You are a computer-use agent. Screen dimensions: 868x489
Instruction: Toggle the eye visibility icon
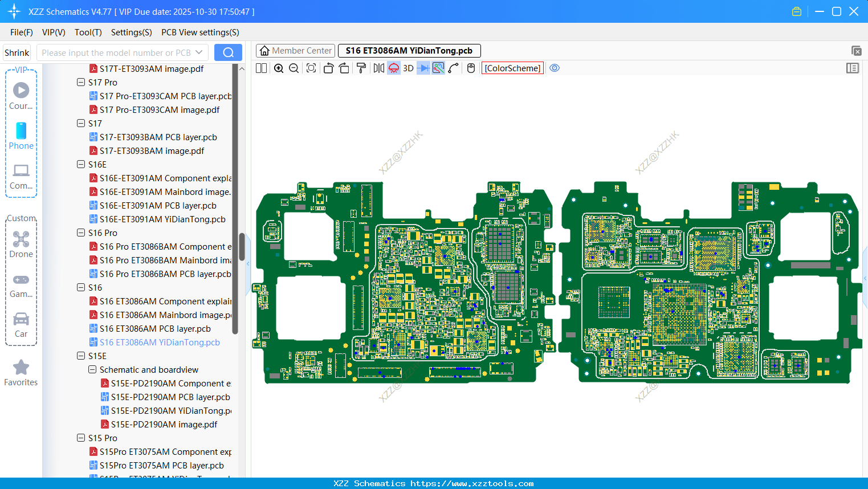(555, 68)
